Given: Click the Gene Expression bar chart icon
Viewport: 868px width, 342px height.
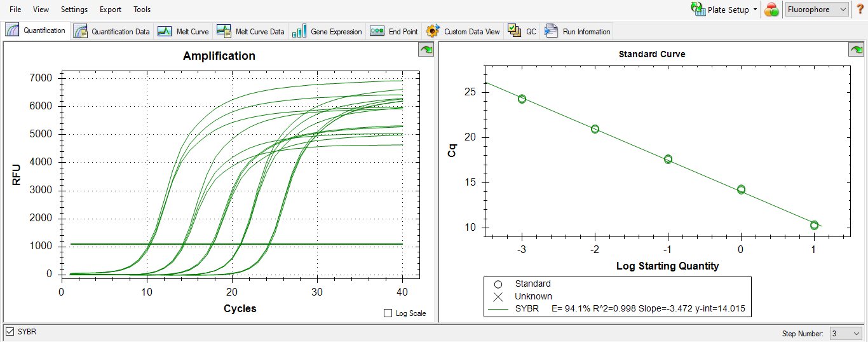Looking at the screenshot, I should [x=299, y=31].
